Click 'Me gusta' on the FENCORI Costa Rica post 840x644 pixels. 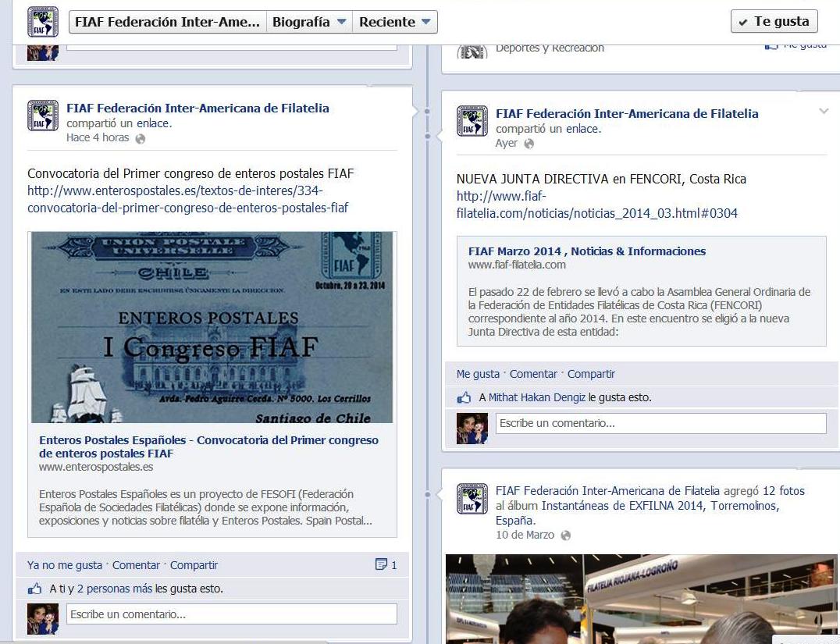click(477, 373)
